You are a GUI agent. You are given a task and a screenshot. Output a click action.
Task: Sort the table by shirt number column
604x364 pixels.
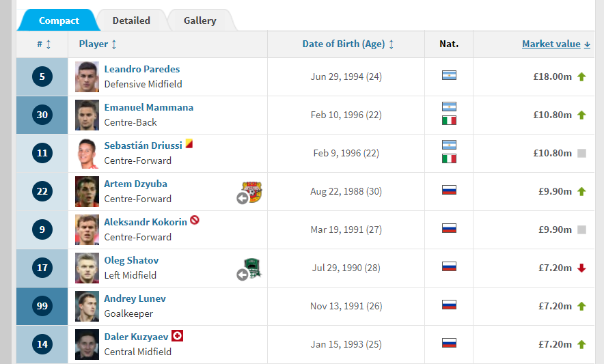[x=44, y=44]
